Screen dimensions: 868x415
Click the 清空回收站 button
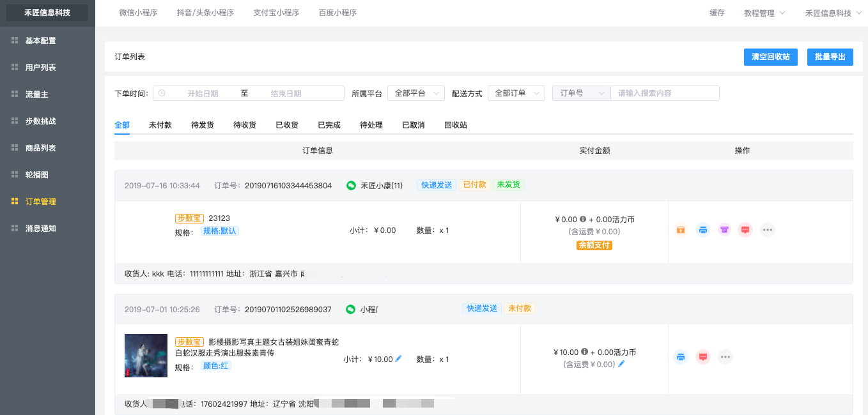coord(771,57)
